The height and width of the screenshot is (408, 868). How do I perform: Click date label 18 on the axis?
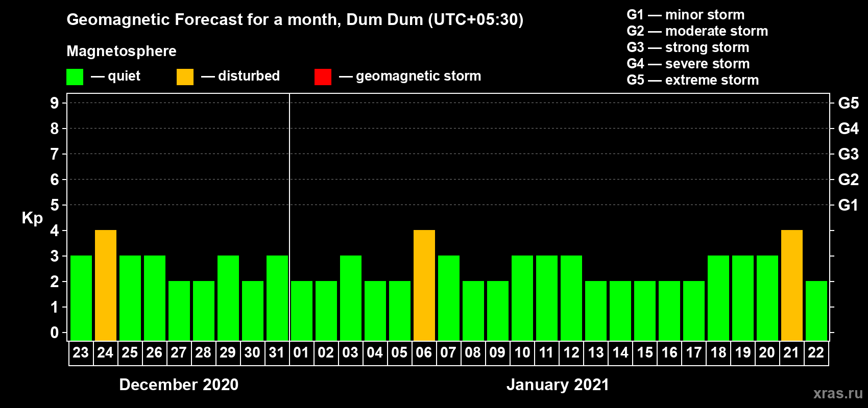718,352
